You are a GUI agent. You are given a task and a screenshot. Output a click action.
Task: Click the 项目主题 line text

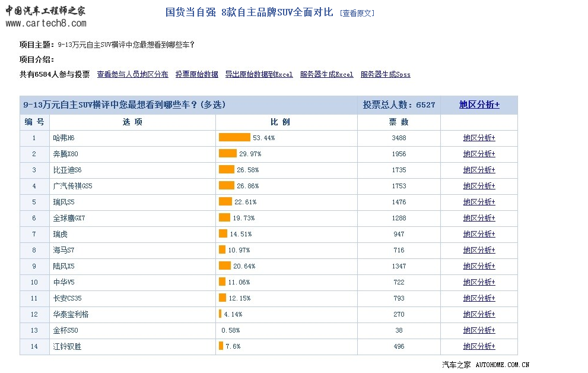pyautogui.click(x=107, y=45)
